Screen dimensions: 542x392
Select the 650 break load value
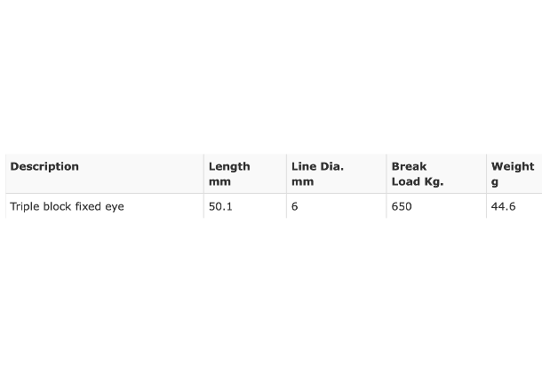pos(402,206)
